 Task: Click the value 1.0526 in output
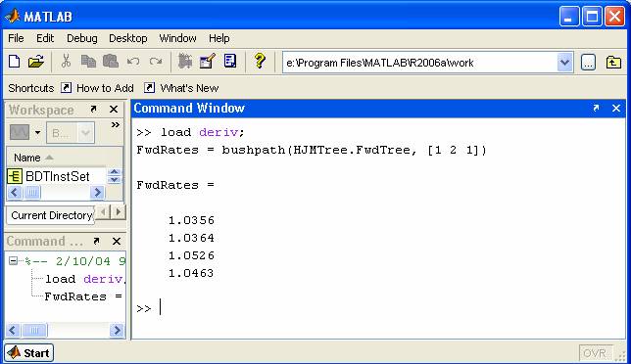click(x=191, y=255)
